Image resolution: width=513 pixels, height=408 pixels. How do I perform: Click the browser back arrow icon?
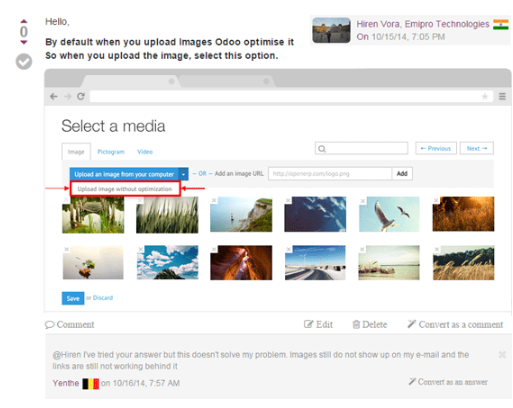pos(53,97)
